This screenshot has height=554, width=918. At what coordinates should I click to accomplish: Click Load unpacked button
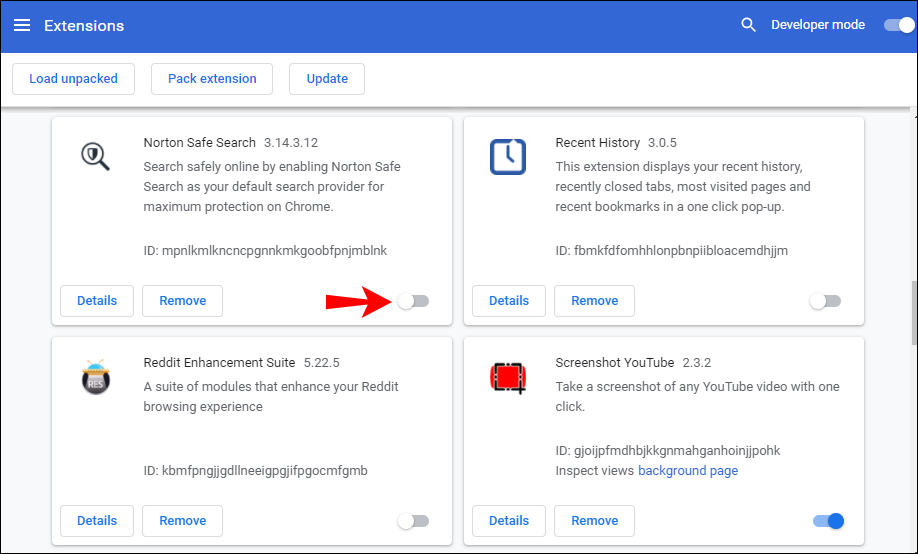73,79
